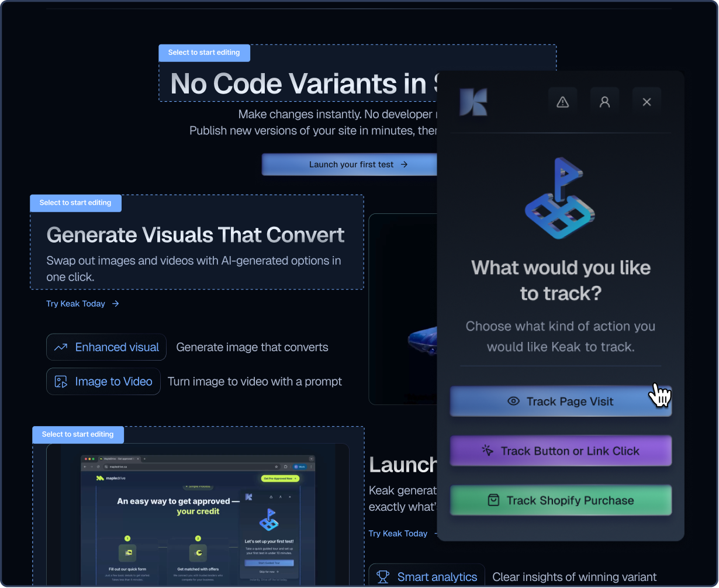Click the warning triangle icon in Keak panel
The image size is (719, 588).
(x=562, y=102)
